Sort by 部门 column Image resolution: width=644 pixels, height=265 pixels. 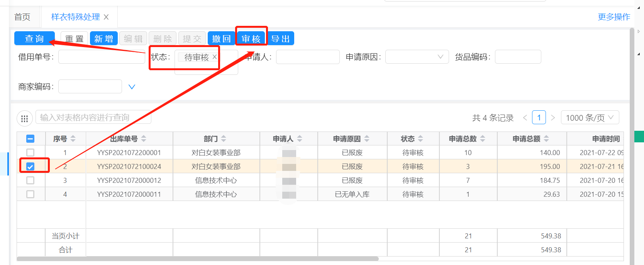pos(224,139)
